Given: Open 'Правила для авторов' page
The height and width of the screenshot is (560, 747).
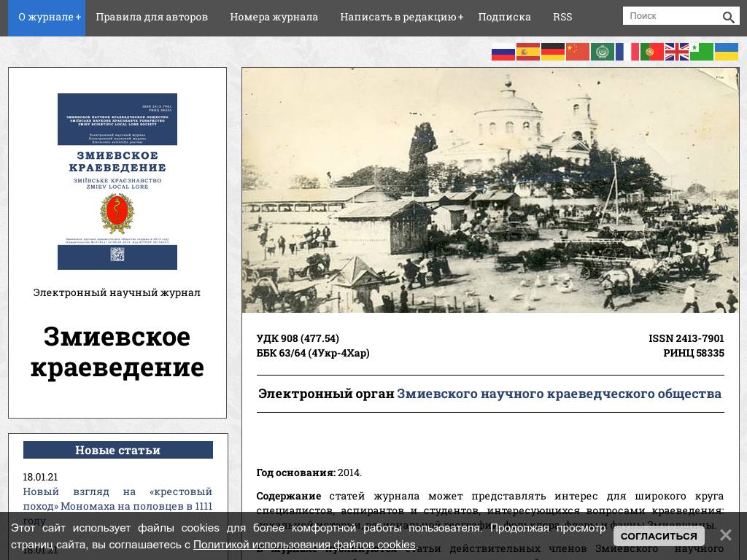Looking at the screenshot, I should 152,17.
